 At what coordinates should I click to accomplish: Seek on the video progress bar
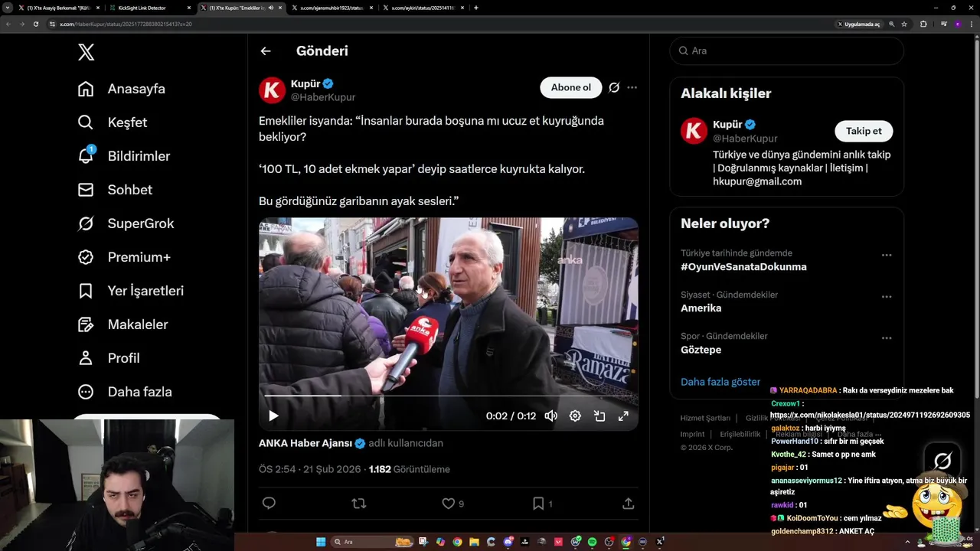[x=449, y=396]
